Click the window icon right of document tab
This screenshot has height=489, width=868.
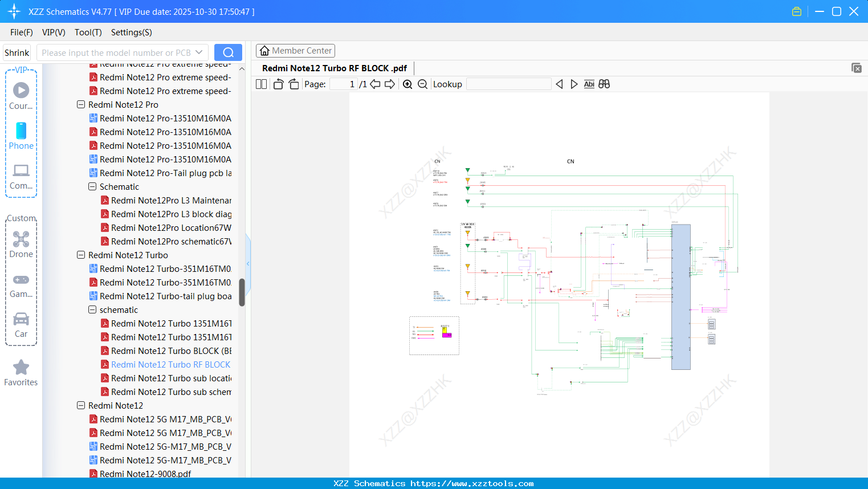coord(857,68)
